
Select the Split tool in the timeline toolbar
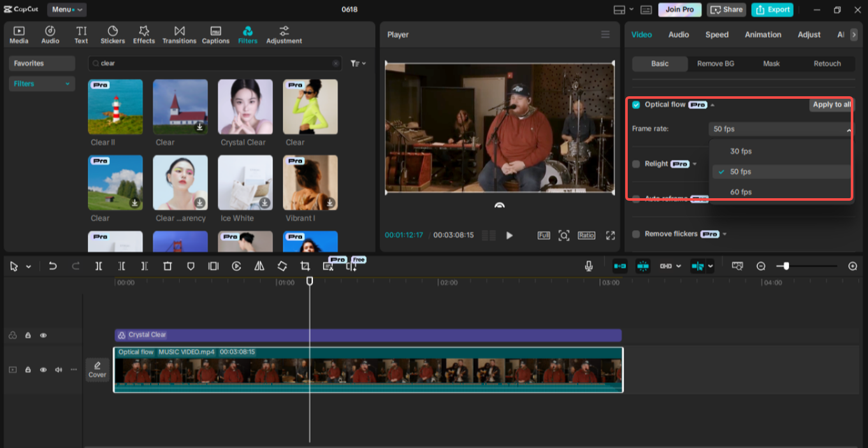click(99, 266)
